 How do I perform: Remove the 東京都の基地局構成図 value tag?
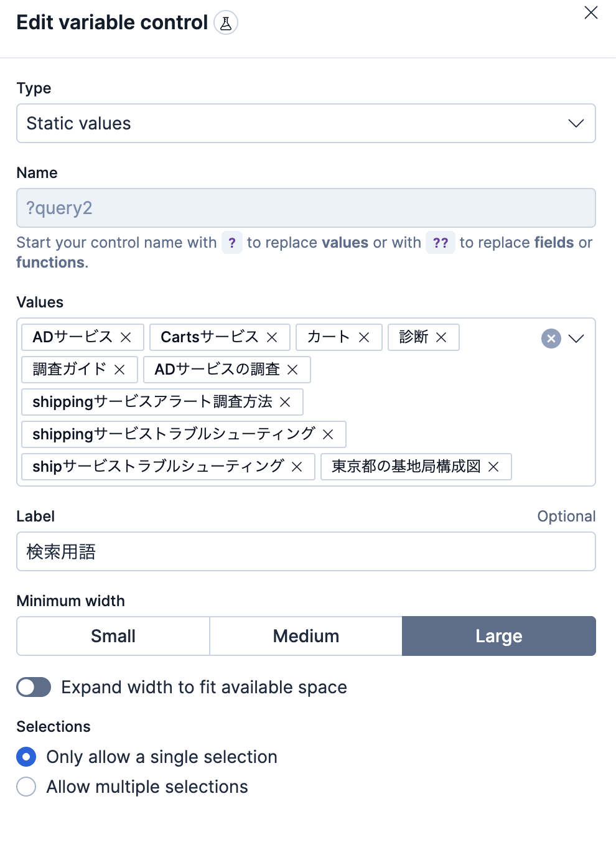point(493,467)
